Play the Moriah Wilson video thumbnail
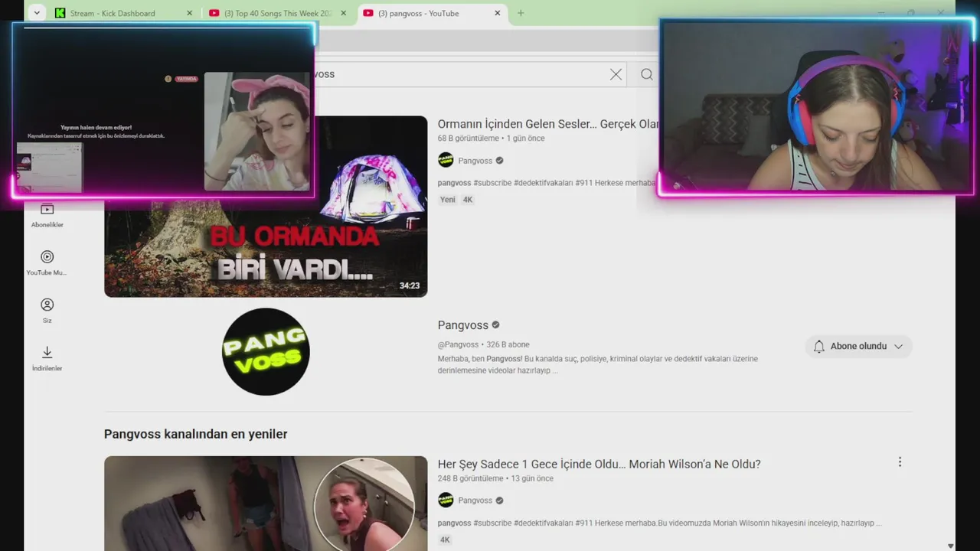The width and height of the screenshot is (980, 551). pos(266,503)
